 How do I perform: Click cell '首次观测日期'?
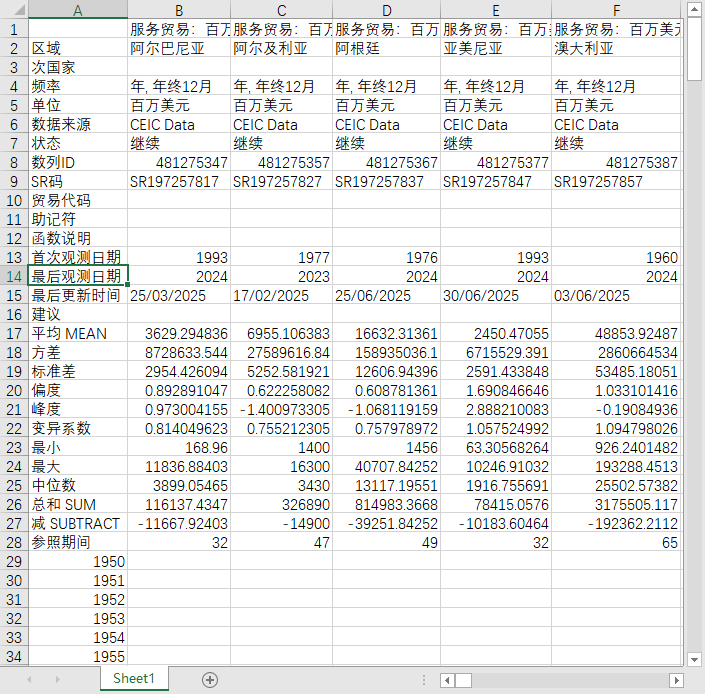[78, 257]
